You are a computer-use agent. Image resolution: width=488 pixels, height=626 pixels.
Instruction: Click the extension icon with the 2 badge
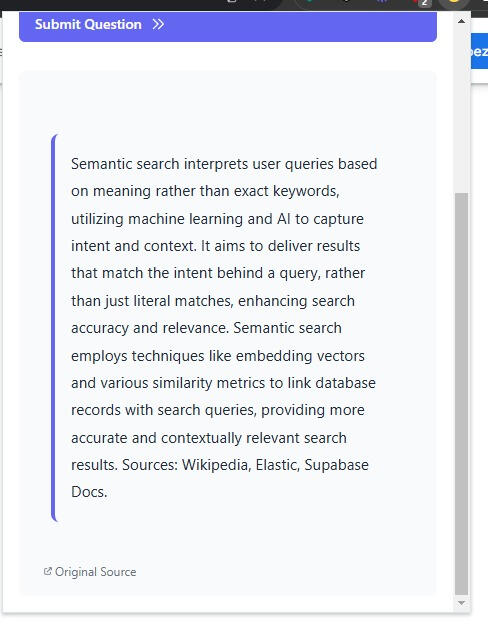[421, 3]
